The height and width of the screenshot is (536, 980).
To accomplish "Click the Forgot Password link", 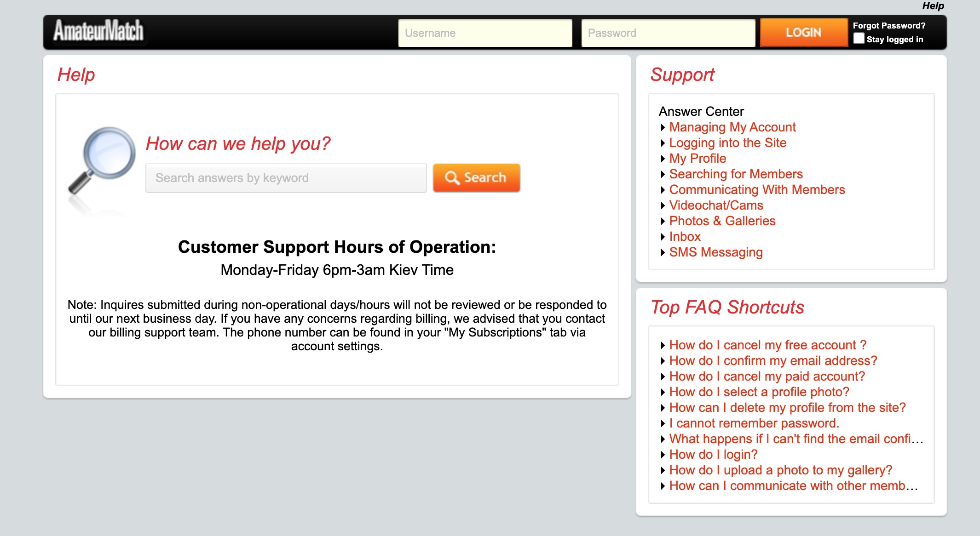I will [x=891, y=26].
